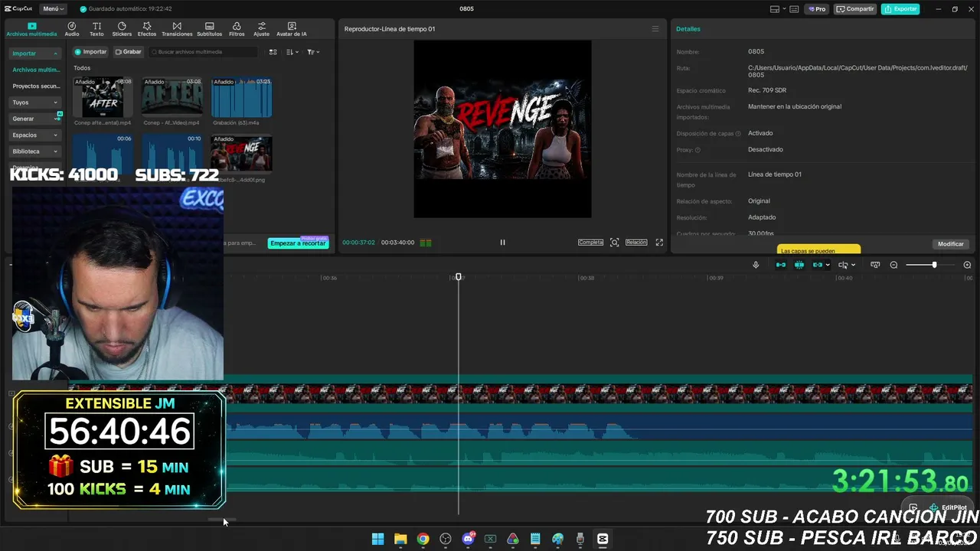Open Google Chrome from the taskbar

point(423,539)
